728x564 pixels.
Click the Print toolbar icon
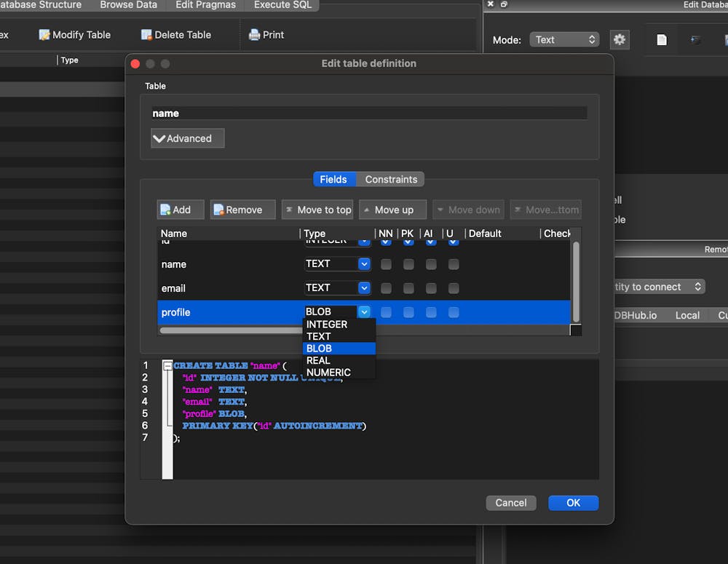click(x=254, y=35)
